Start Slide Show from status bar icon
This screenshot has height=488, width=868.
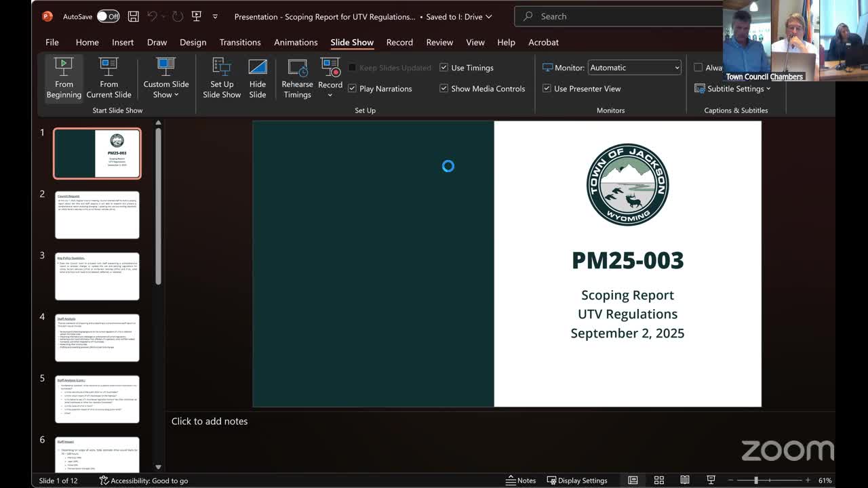tap(711, 481)
